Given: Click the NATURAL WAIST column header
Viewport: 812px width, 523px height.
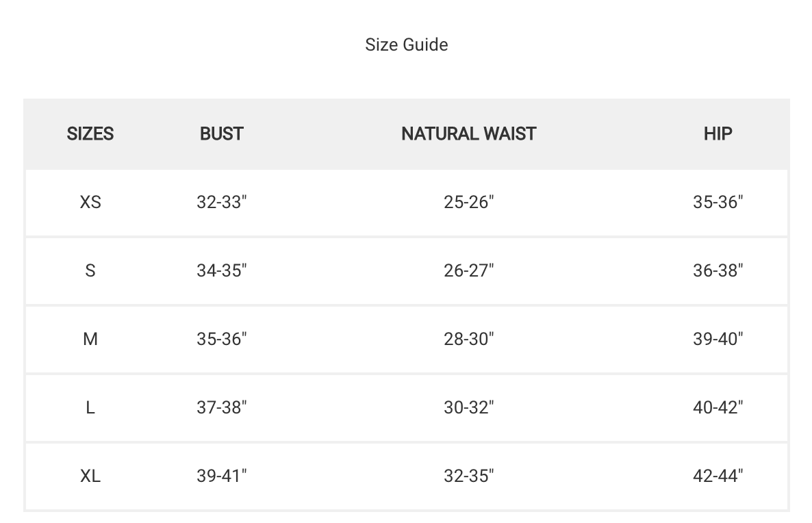Looking at the screenshot, I should [x=468, y=133].
